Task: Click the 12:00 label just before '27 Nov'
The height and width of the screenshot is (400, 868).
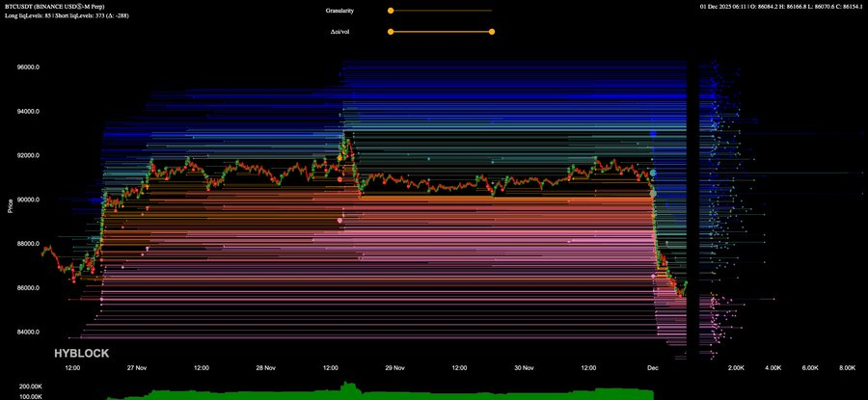Action: pyautogui.click(x=72, y=367)
